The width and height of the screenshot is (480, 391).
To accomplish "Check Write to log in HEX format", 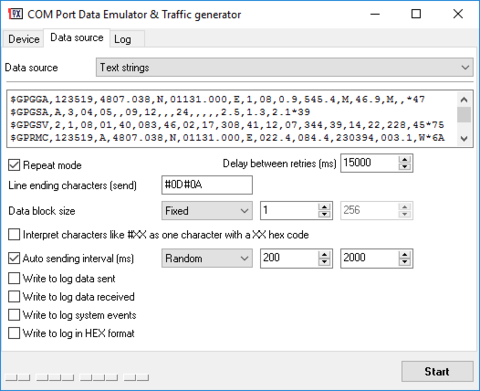I will (x=14, y=333).
